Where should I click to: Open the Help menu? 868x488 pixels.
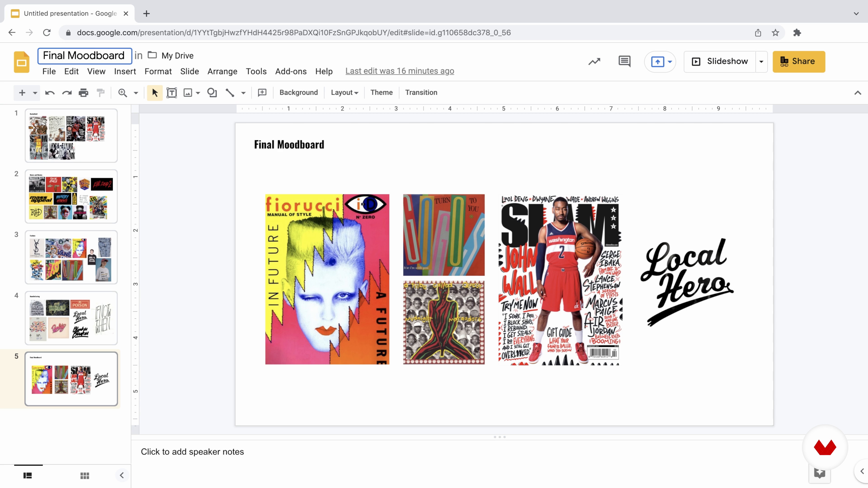(324, 71)
